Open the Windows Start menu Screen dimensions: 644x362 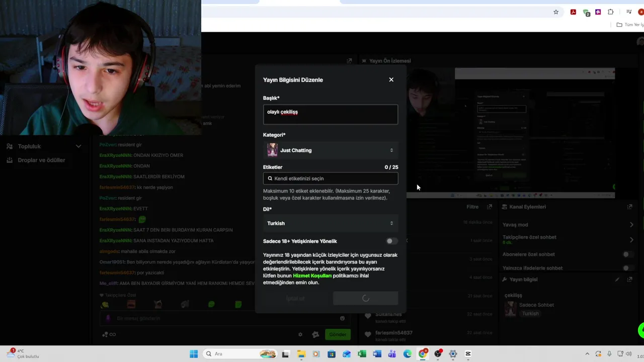194,354
